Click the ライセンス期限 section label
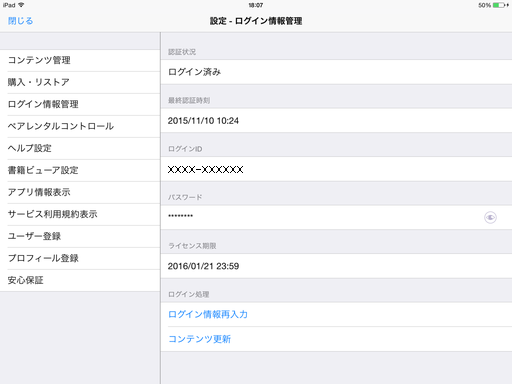Viewport: 512px width, 384px height. [192, 246]
